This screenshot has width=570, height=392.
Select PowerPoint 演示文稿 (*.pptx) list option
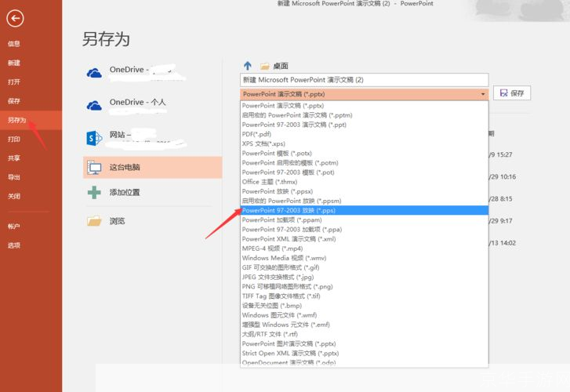tap(365, 106)
